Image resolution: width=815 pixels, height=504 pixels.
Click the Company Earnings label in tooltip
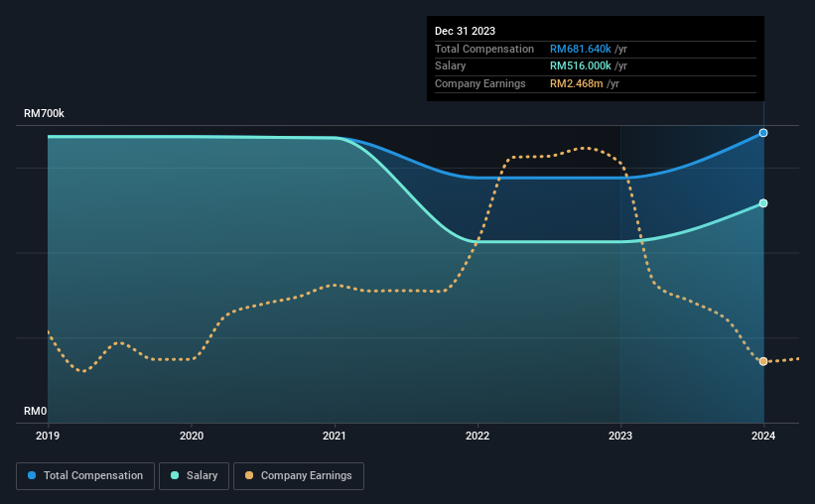[x=479, y=83]
